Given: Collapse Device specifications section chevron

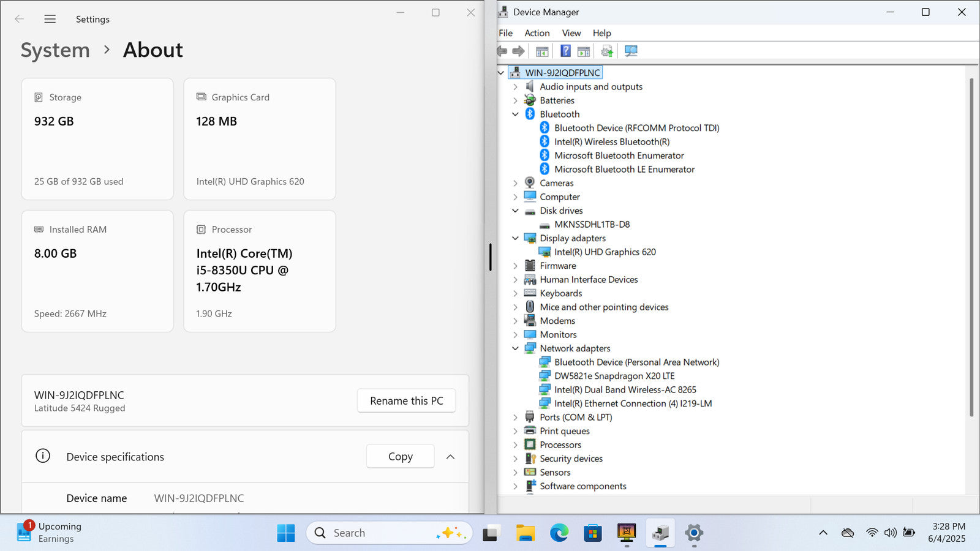Looking at the screenshot, I should click(450, 457).
